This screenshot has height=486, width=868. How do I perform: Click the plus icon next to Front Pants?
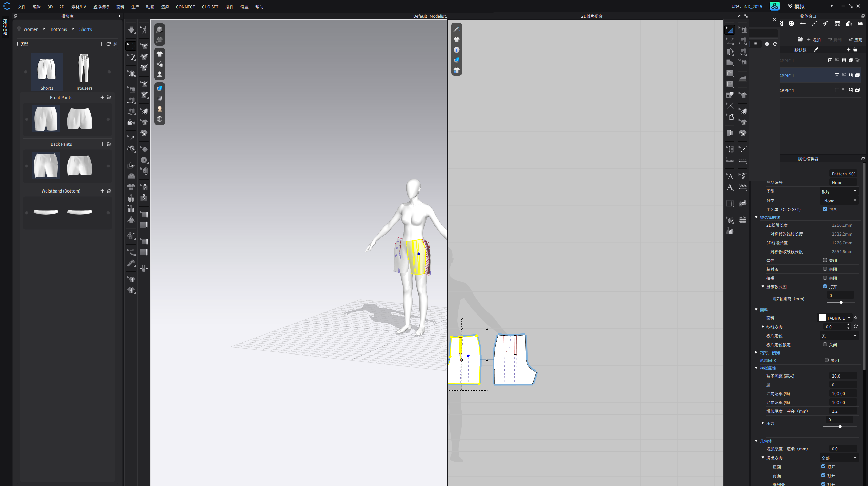coord(102,97)
